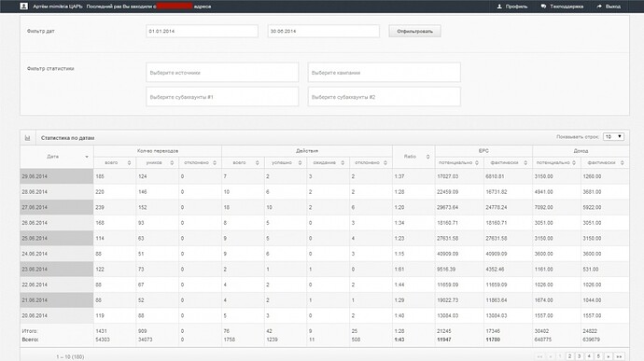This screenshot has width=644, height=361.
Task: Open Техподдержка support link
Action: (562, 7)
